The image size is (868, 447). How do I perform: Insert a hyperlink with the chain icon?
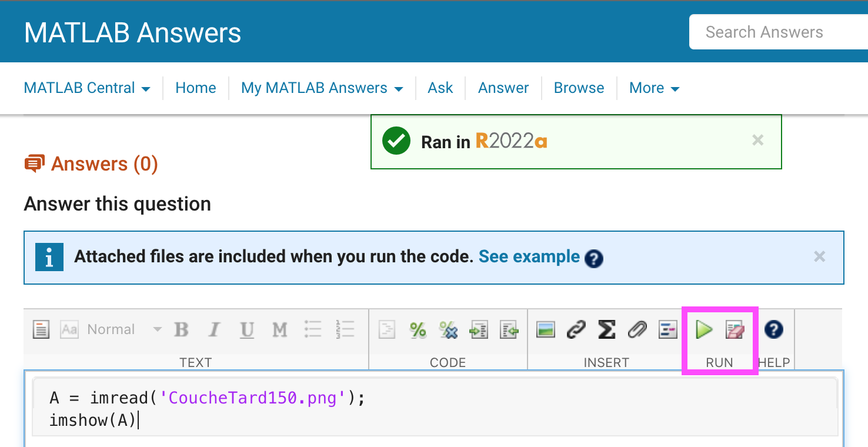576,329
